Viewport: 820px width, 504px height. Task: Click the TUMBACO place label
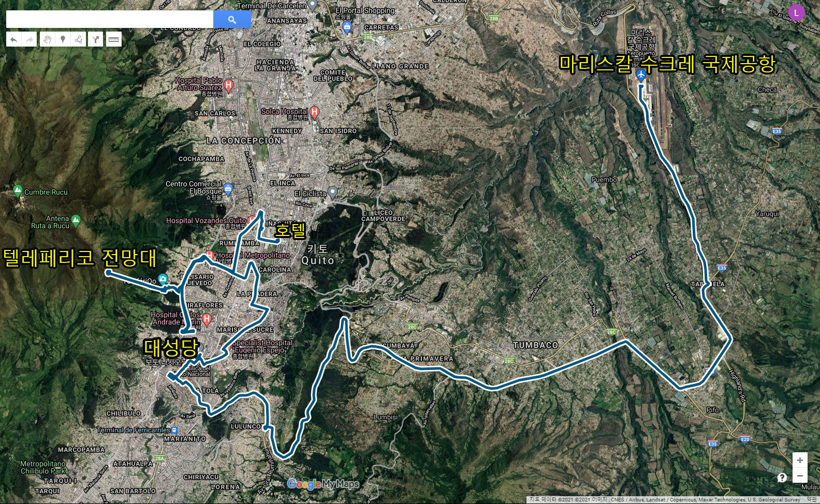[x=535, y=345]
